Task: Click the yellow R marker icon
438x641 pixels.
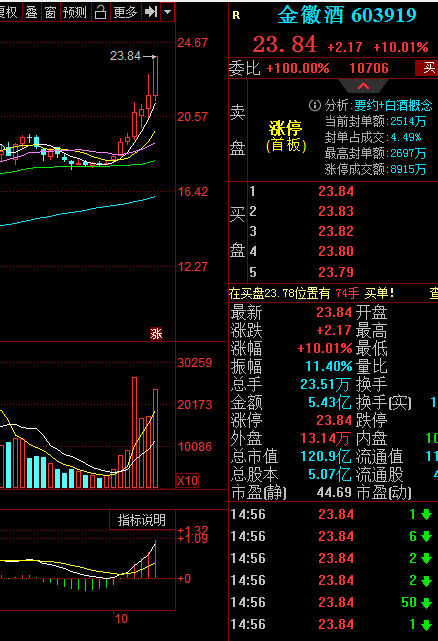Action: pos(236,16)
